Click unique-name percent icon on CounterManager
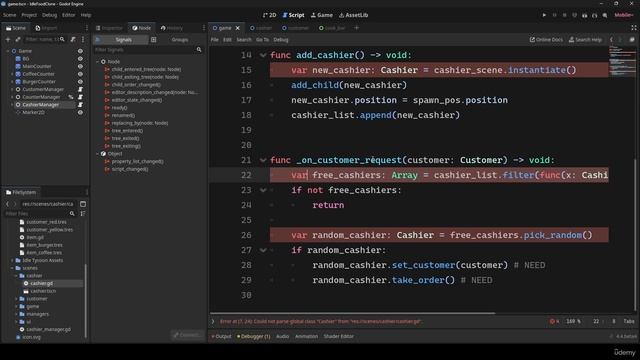This screenshot has width=640, height=360. [71, 97]
